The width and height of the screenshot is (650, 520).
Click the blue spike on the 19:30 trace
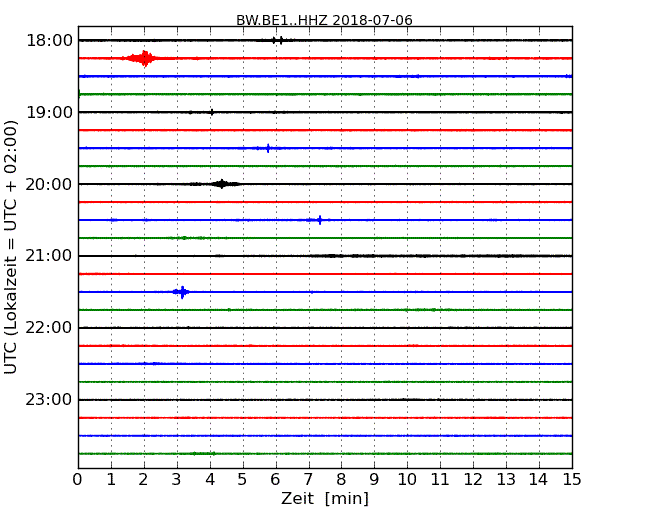[268, 148]
